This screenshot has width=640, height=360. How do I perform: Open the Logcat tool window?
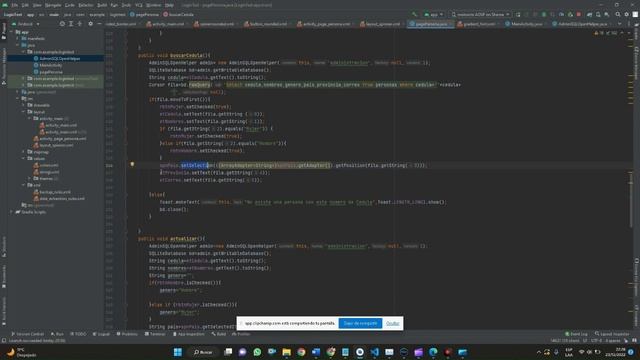[102, 334]
